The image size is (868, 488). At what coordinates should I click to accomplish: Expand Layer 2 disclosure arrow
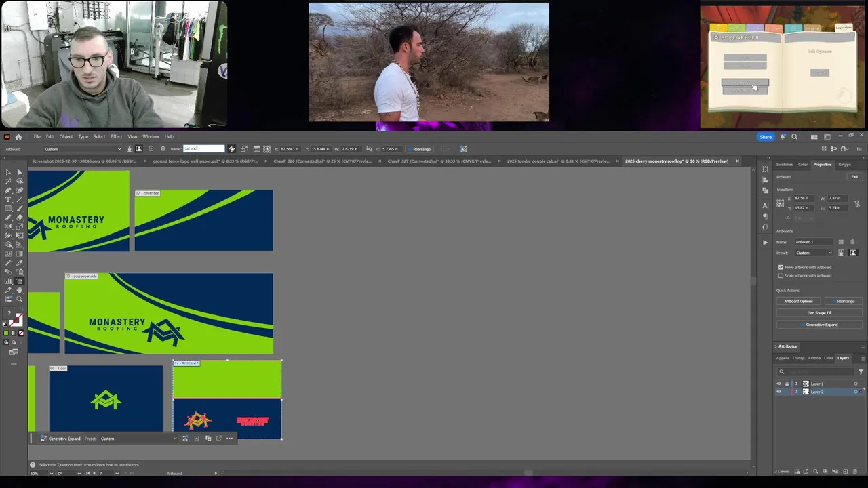click(796, 392)
